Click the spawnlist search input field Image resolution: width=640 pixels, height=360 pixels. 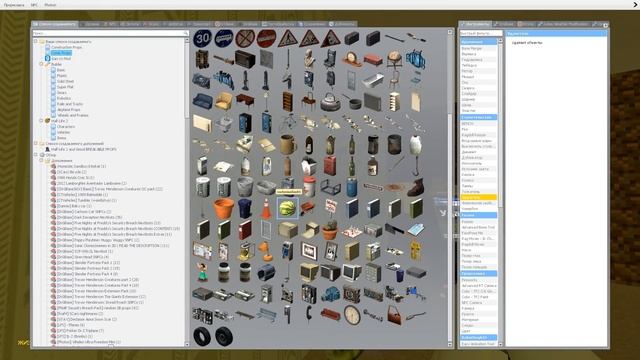pos(110,33)
